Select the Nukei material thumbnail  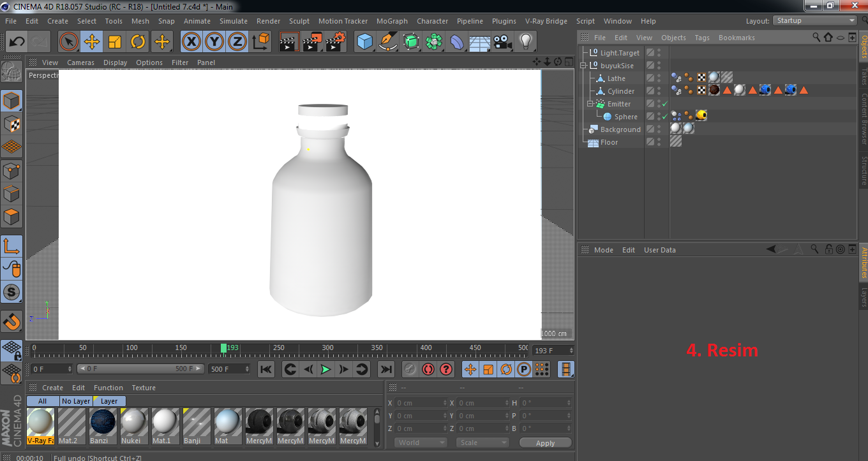coord(134,427)
